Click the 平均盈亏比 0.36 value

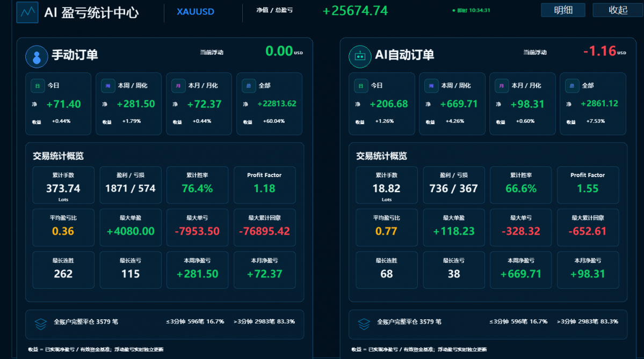pos(63,231)
